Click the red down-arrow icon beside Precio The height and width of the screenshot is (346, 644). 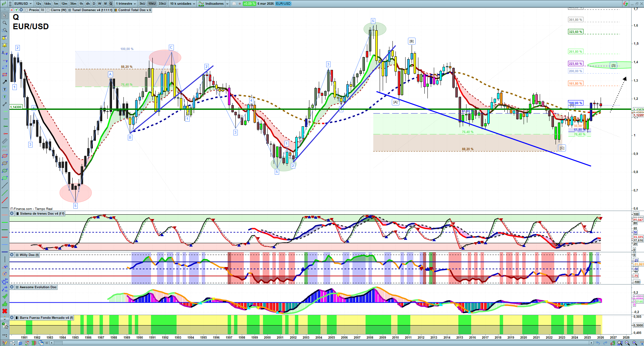click(x=12, y=10)
